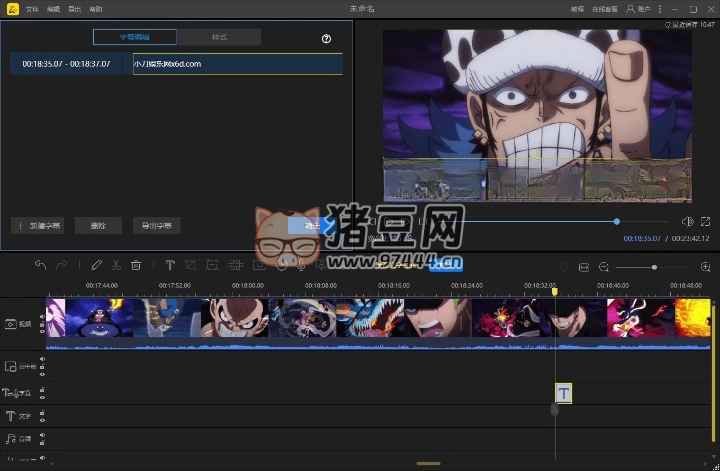Click the timeline zoom slider handle
This screenshot has width=720, height=471.
[x=654, y=267]
